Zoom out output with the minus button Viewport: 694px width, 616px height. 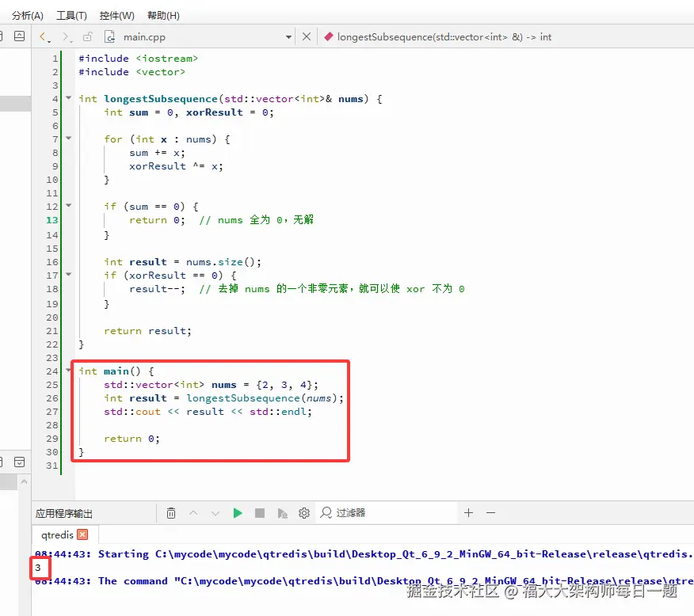tap(491, 512)
